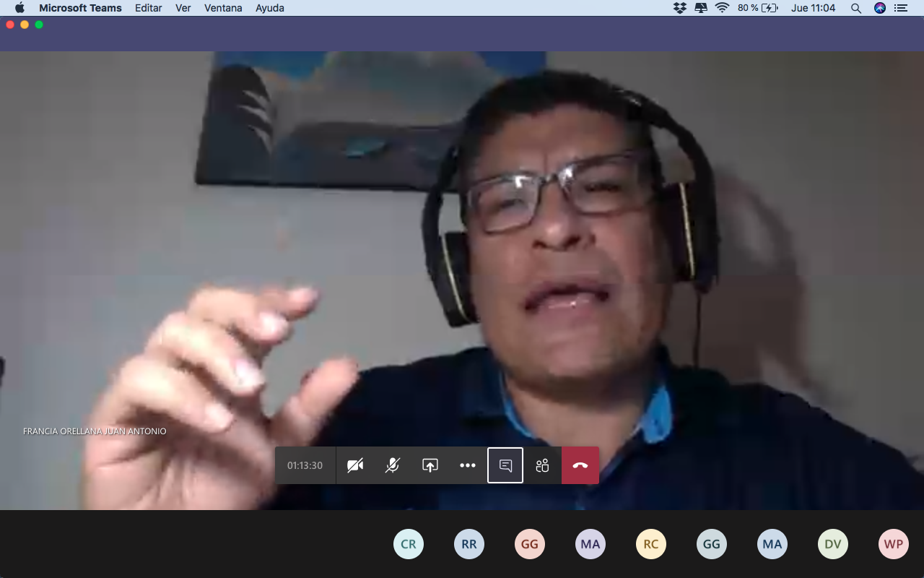Open the Notification Center list icon
Image resolution: width=924 pixels, height=578 pixels.
(x=900, y=8)
